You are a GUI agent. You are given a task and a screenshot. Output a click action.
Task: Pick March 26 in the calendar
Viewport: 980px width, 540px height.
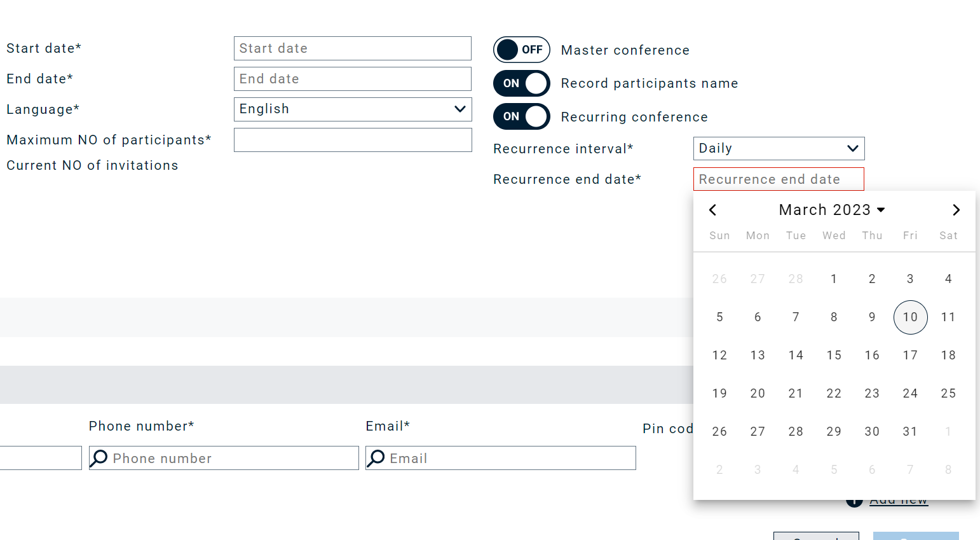(x=719, y=432)
